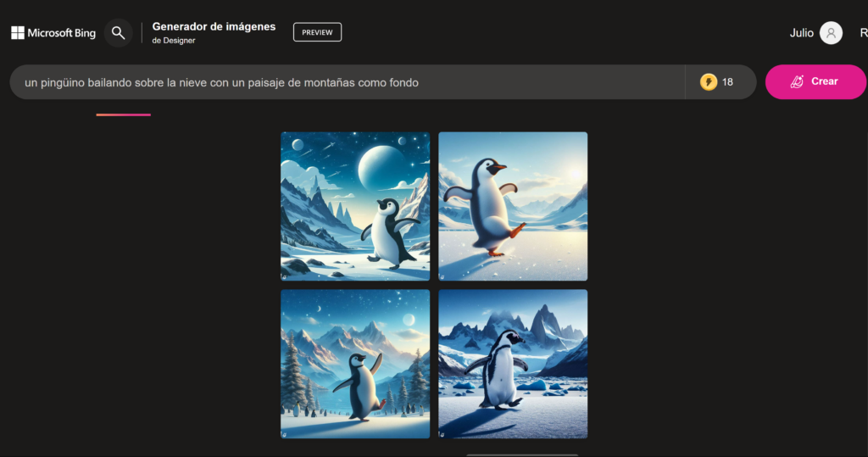
Task: Click the Julio account name
Action: pos(801,33)
